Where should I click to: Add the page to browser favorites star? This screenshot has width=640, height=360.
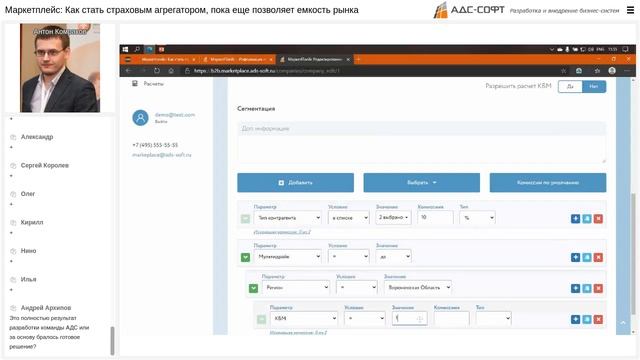click(x=564, y=71)
